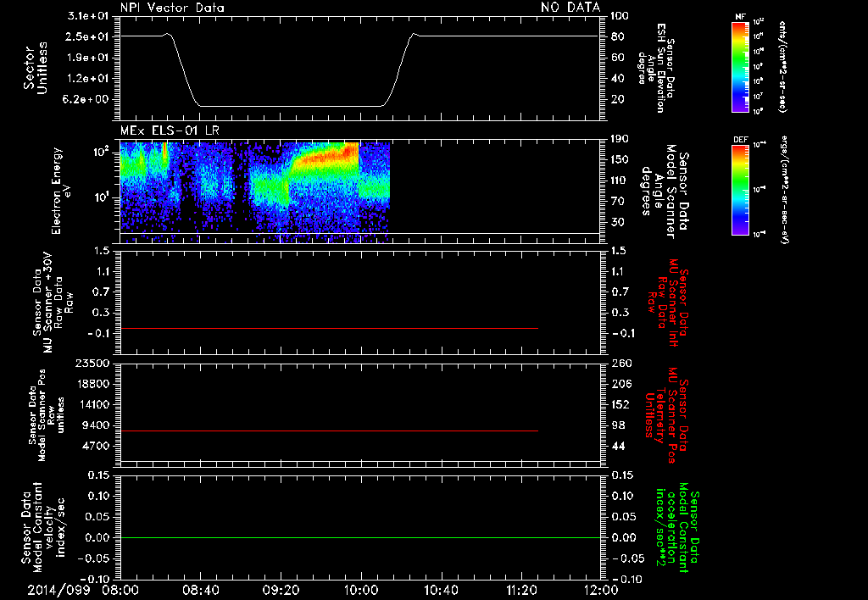Screen dimensions: 868x600
Task: Click the '6.2e+00' tick value
Action: (87, 100)
